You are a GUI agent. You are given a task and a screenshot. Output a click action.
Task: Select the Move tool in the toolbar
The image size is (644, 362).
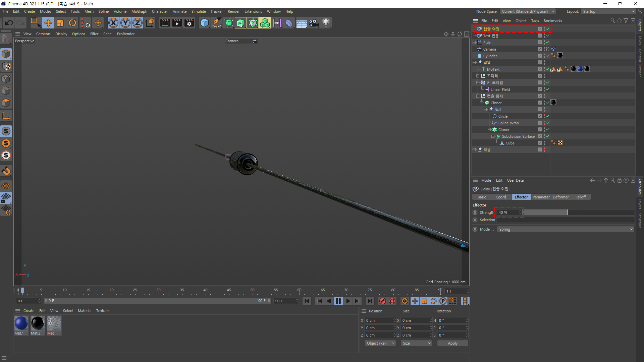tap(48, 23)
